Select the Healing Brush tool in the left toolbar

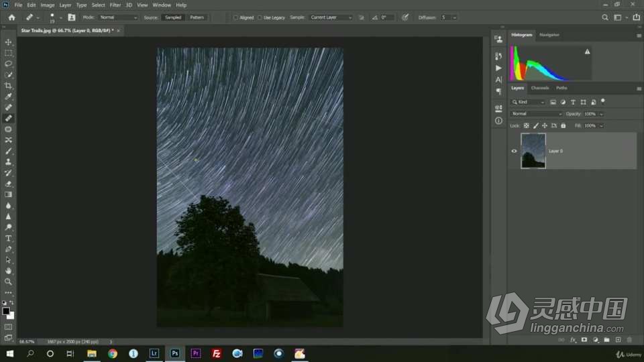[x=8, y=118]
